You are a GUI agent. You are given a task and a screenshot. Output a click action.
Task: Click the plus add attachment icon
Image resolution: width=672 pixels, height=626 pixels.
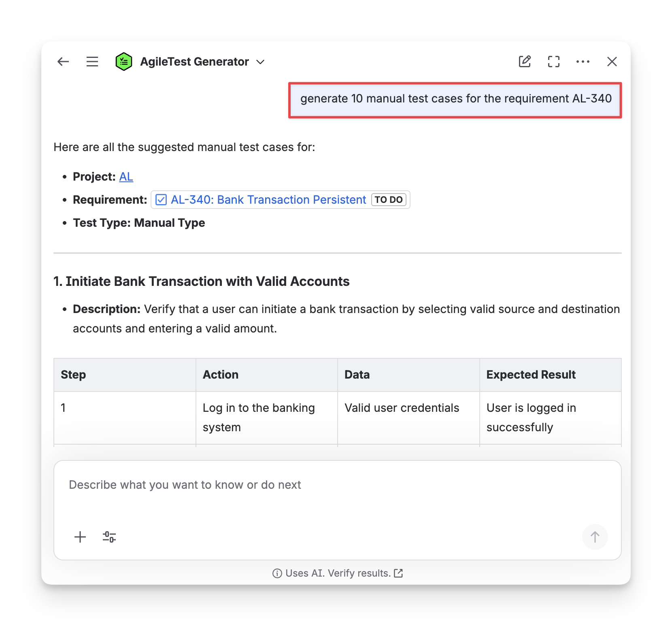[x=80, y=537]
